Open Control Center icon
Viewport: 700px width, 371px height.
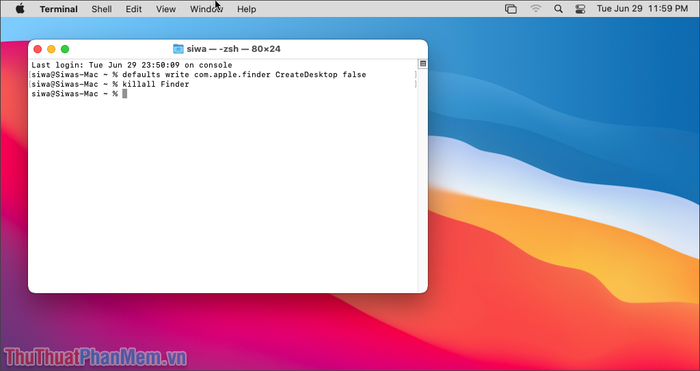coord(580,9)
